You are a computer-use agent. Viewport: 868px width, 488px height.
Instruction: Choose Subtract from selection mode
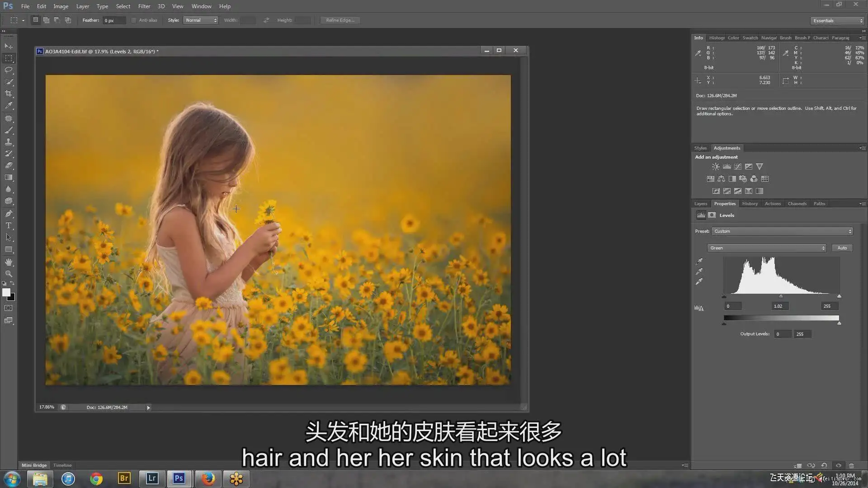pos(57,20)
